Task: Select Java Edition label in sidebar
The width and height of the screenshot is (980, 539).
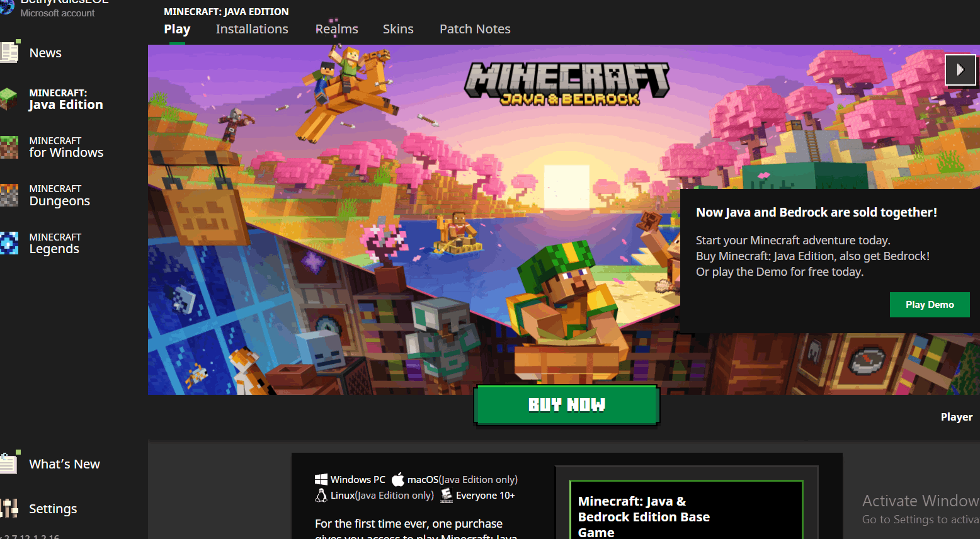Action: coord(66,99)
